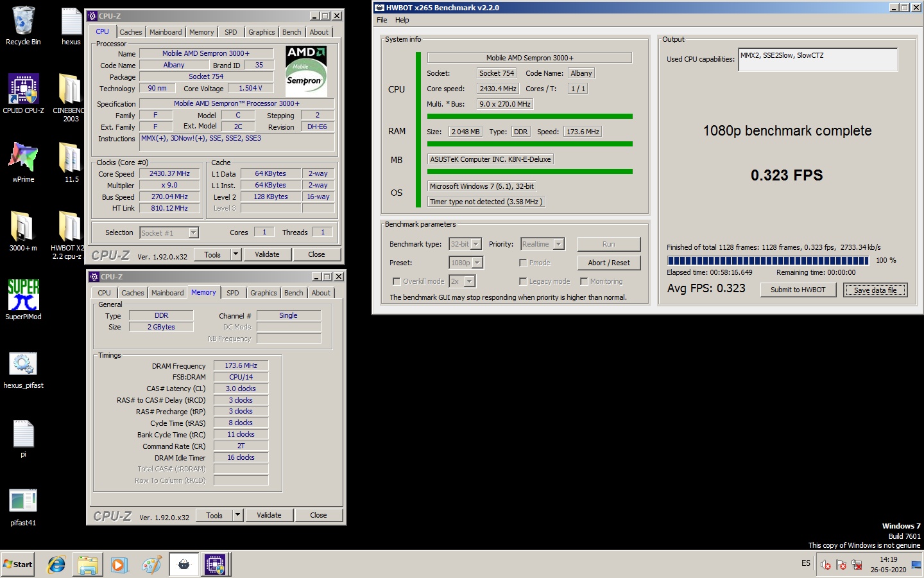
Task: Open the Recycle Bin desktop icon
Action: coord(23,26)
